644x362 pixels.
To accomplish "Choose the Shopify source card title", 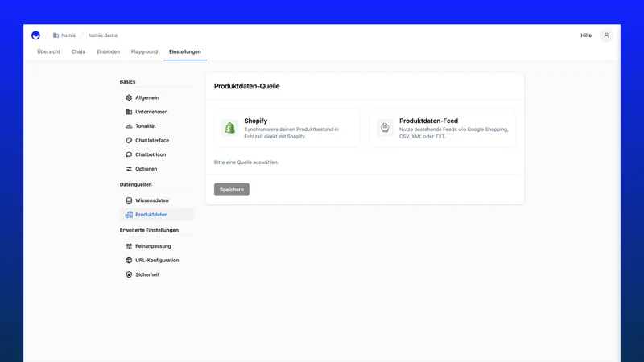I will (x=255, y=121).
